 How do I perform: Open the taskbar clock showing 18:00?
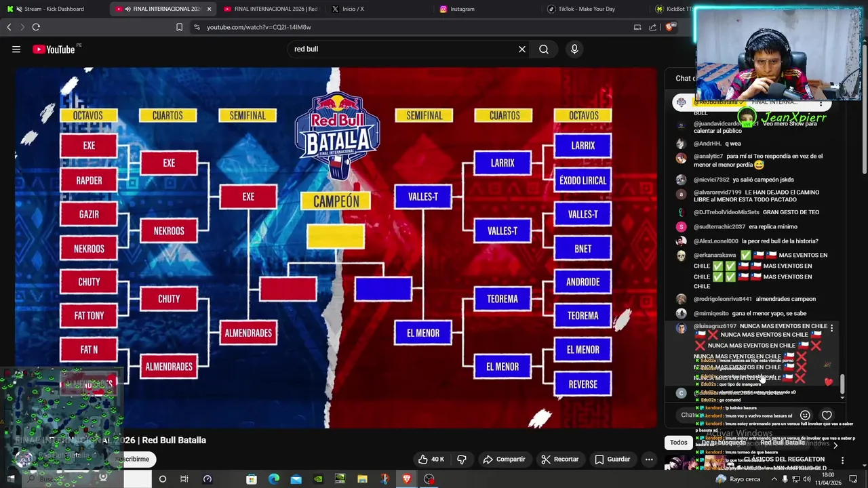point(828,479)
